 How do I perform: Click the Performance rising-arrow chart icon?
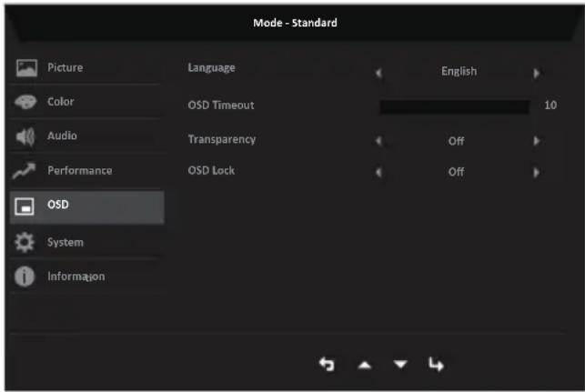pyautogui.click(x=24, y=171)
